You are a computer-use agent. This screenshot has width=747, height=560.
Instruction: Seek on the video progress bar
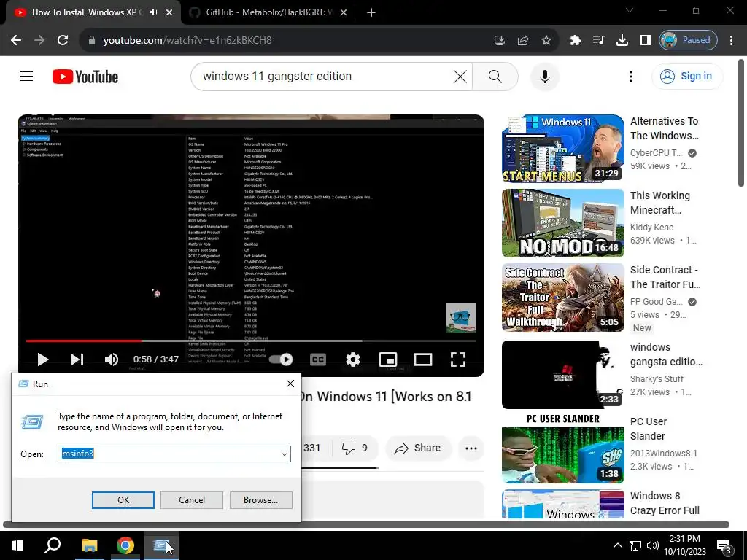coord(251,341)
